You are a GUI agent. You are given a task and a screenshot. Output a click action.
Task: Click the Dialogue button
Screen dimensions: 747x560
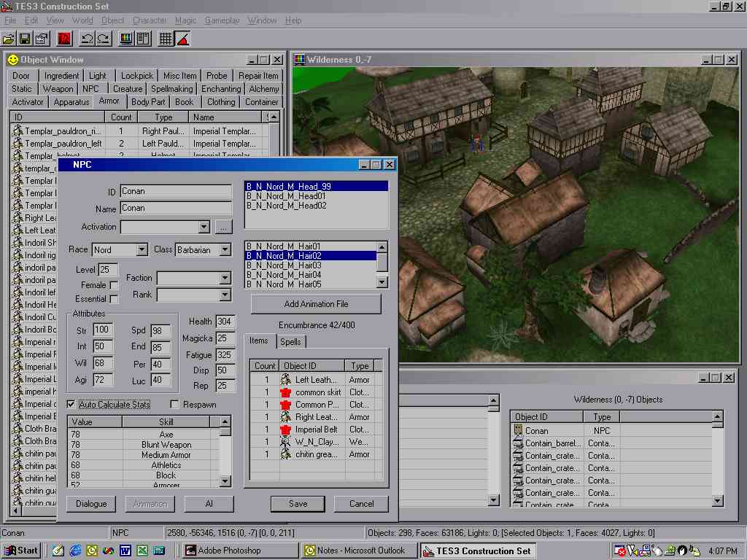pyautogui.click(x=91, y=504)
